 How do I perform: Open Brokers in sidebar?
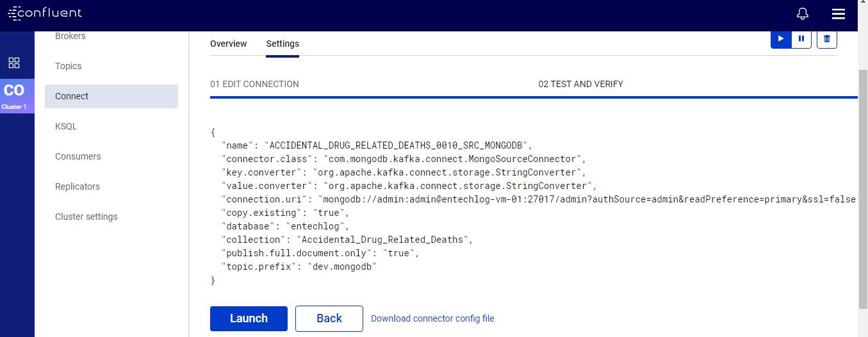click(70, 37)
